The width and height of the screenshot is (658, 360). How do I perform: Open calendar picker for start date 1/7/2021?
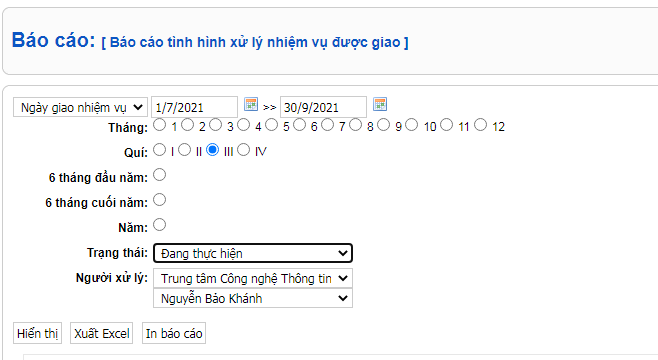(251, 104)
